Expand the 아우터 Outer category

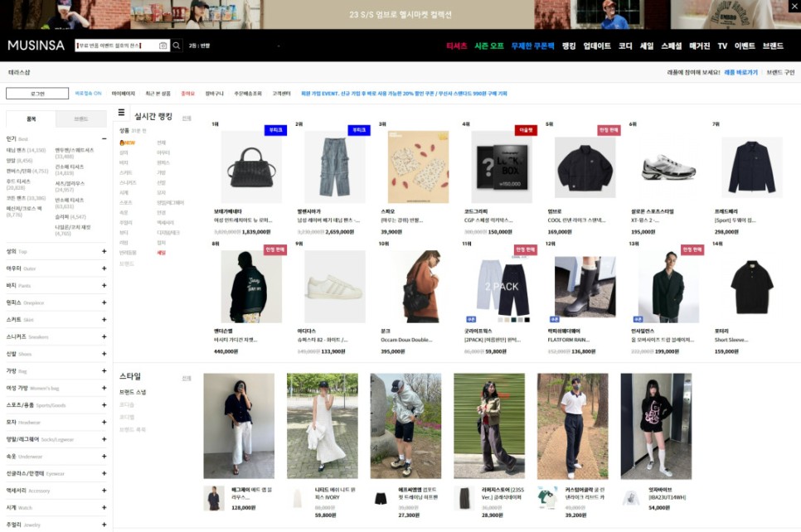(x=104, y=268)
